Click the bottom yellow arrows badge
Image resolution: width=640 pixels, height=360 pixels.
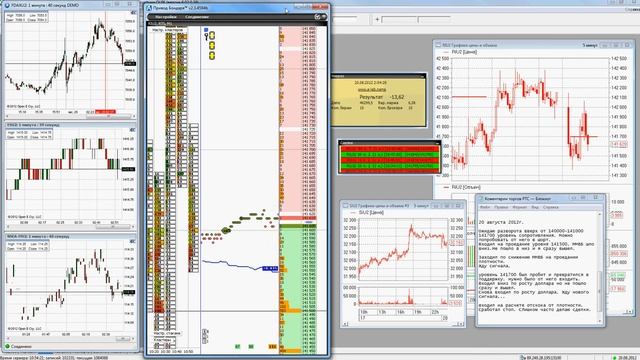(x=212, y=56)
